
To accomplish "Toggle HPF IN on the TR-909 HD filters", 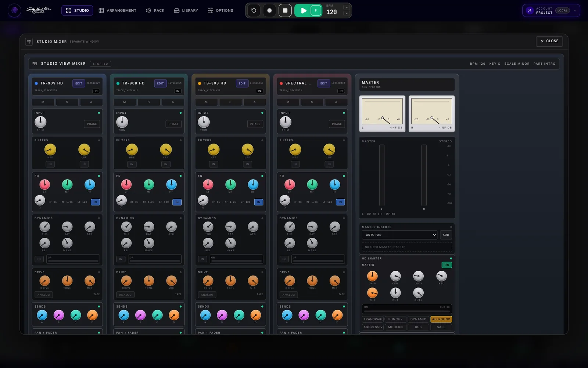I will pos(50,164).
